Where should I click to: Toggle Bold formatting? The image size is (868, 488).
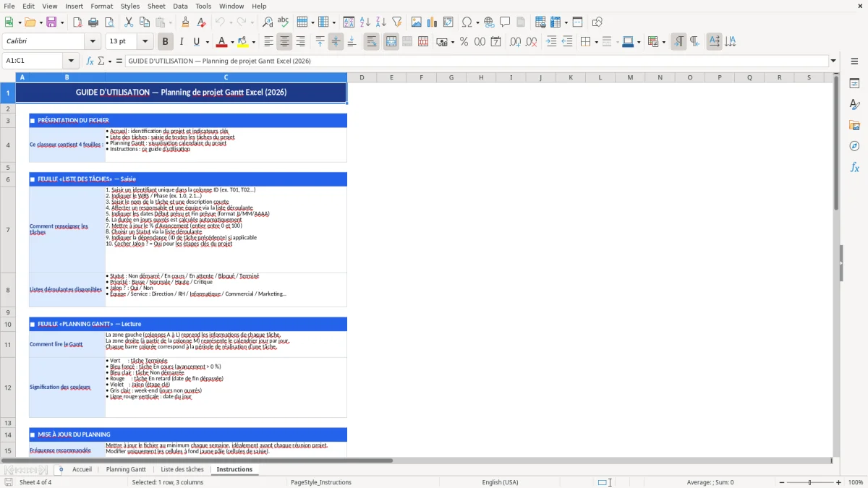[x=165, y=42]
